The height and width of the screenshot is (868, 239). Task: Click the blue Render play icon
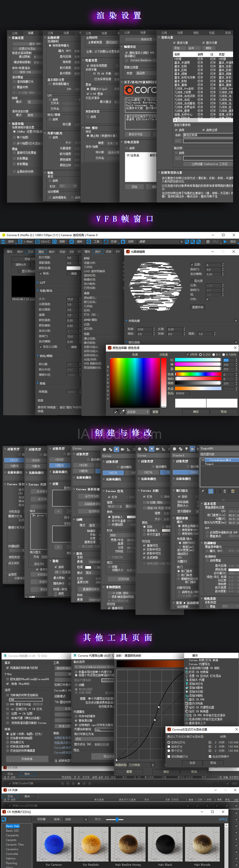[225, 242]
